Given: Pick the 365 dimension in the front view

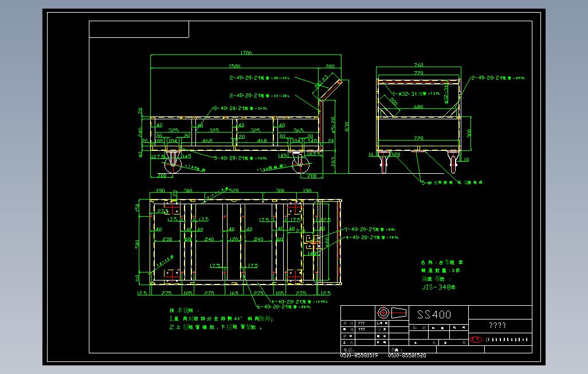Looking at the screenshot, I should [298, 130].
